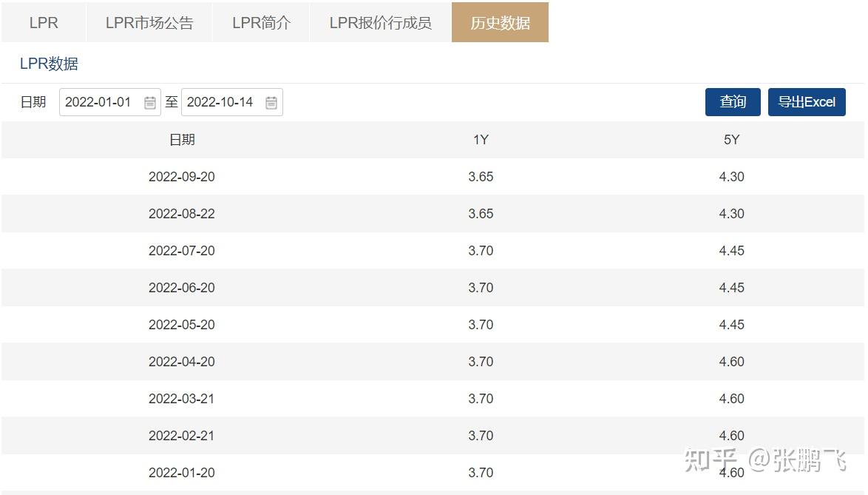Click the 日期 column header
The width and height of the screenshot is (868, 495).
182,140
